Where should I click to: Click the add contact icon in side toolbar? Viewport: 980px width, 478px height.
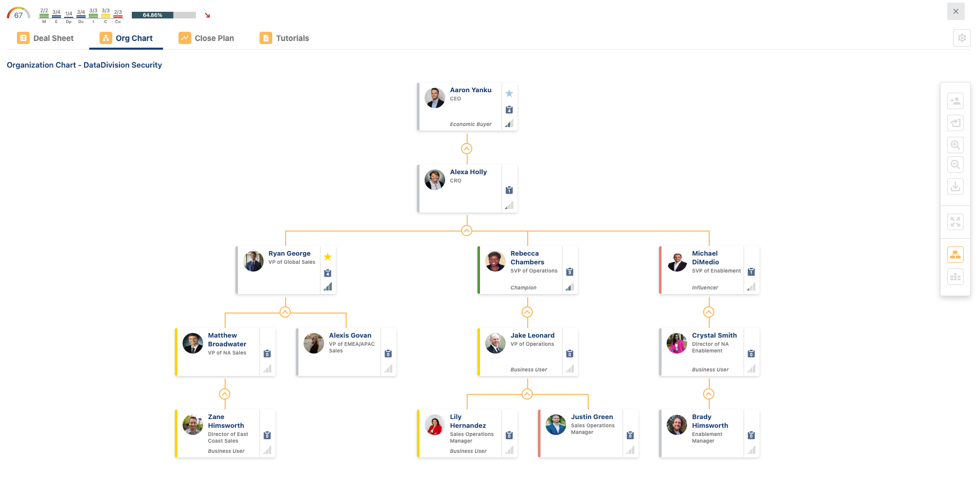(955, 101)
